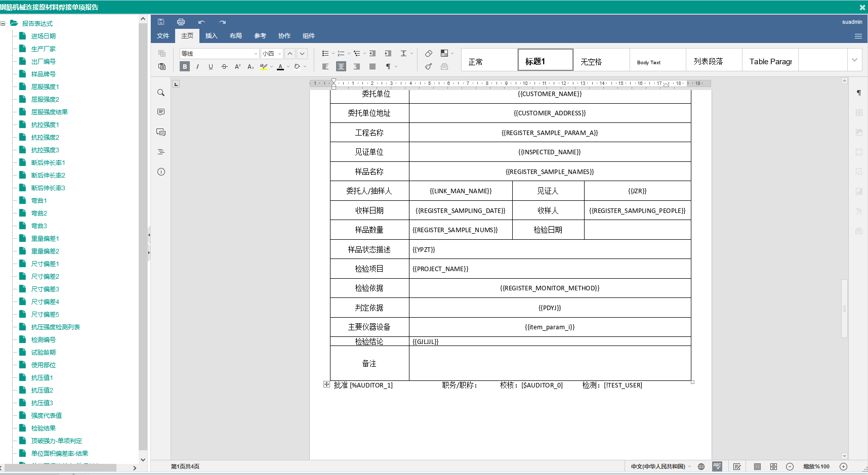868x475 pixels.
Task: Click the copy style paintbrush icon
Action: 429,66
